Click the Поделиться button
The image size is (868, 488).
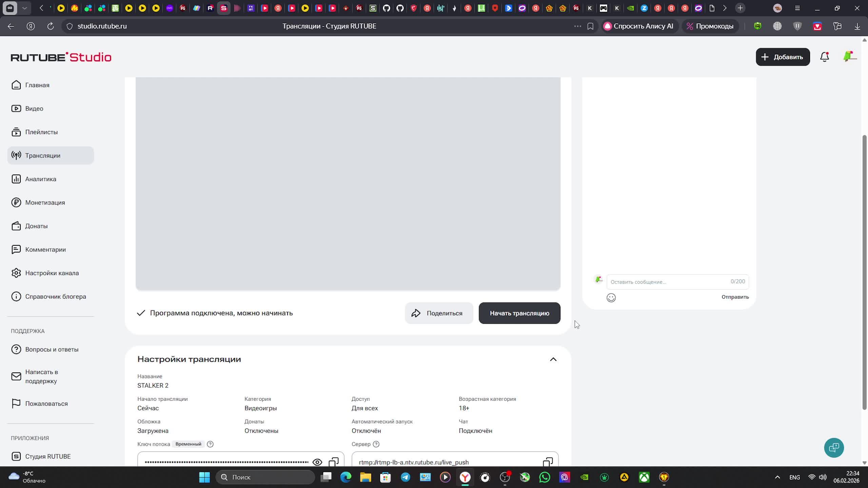(439, 313)
